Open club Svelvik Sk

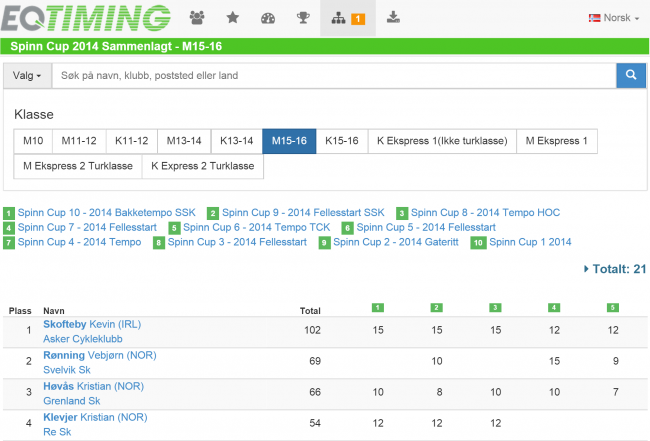[67, 370]
